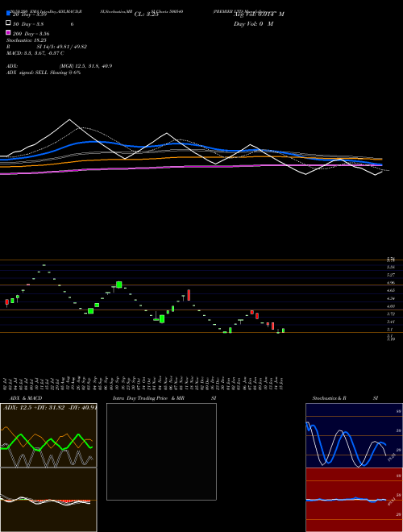Click the 4.65 price axis label
The height and width of the screenshot is (532, 403).
tap(390, 290)
